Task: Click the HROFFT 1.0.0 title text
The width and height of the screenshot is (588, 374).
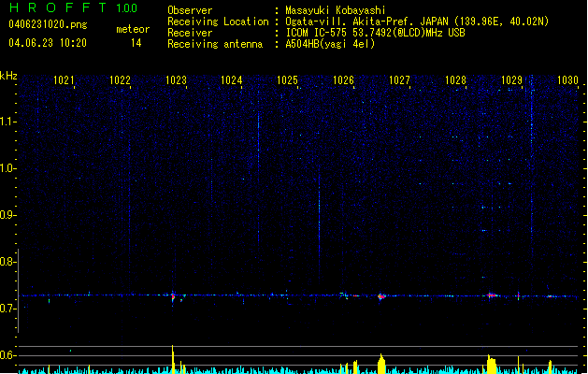Action: [x=74, y=7]
